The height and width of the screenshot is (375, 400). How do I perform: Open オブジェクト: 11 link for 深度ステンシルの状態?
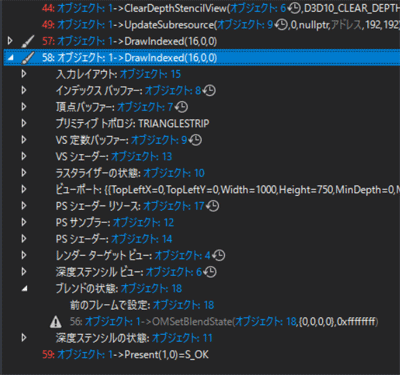point(182,338)
